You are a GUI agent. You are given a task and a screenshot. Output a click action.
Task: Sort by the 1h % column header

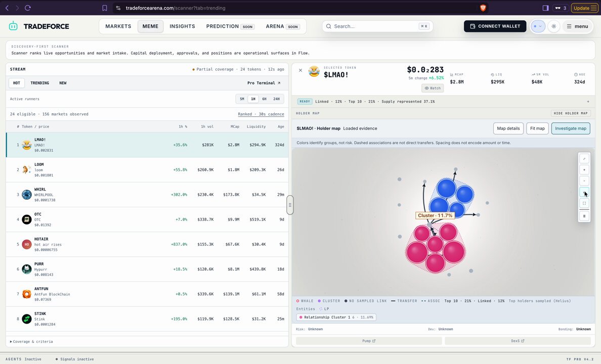pyautogui.click(x=183, y=126)
